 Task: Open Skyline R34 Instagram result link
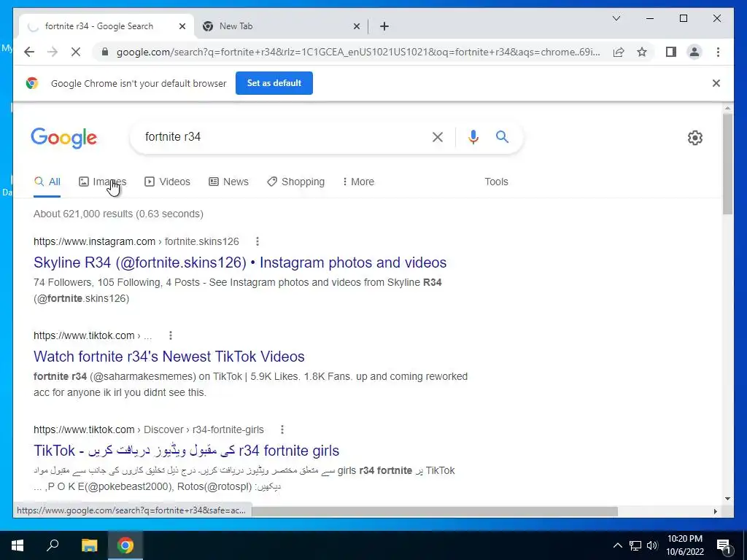click(239, 262)
